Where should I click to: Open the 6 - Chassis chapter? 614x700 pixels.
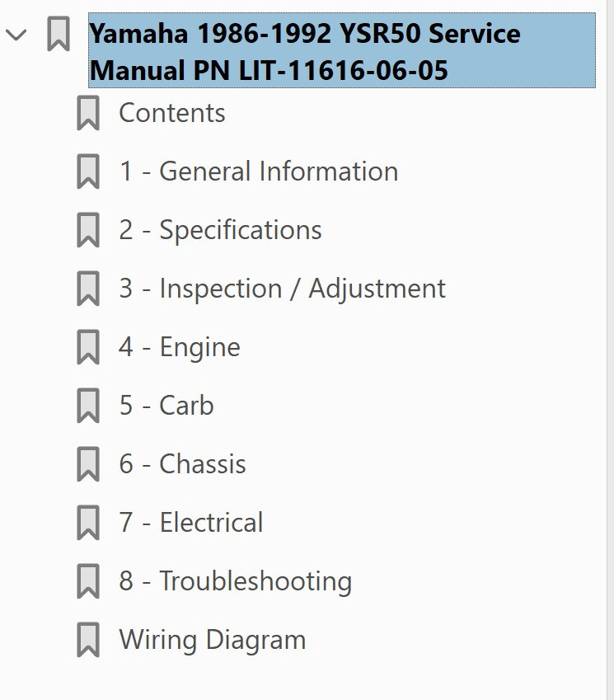click(x=182, y=464)
